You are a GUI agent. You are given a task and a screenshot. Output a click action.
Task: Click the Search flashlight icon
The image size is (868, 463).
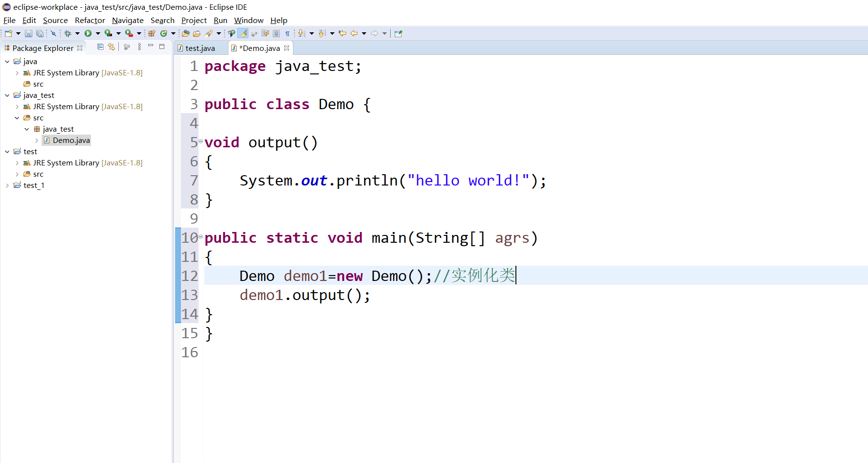click(x=208, y=33)
